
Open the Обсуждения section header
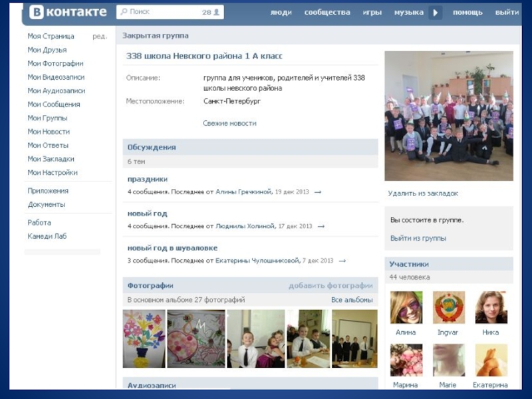coord(152,147)
